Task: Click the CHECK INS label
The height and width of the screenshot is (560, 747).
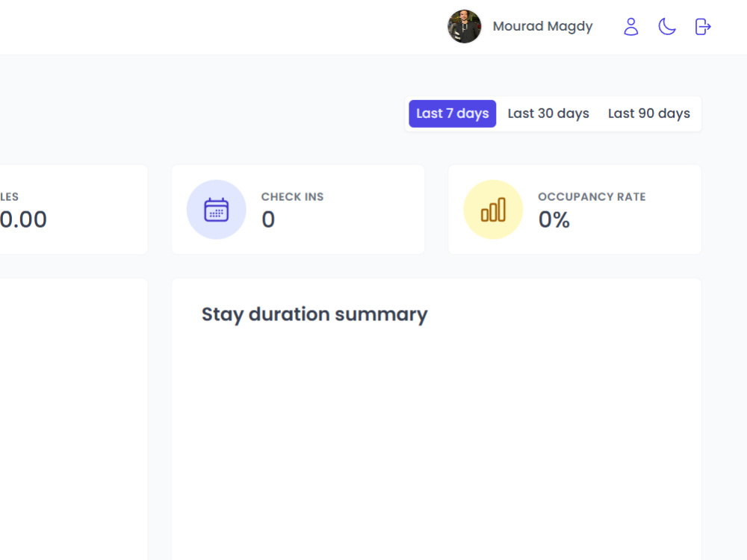Action: click(292, 196)
